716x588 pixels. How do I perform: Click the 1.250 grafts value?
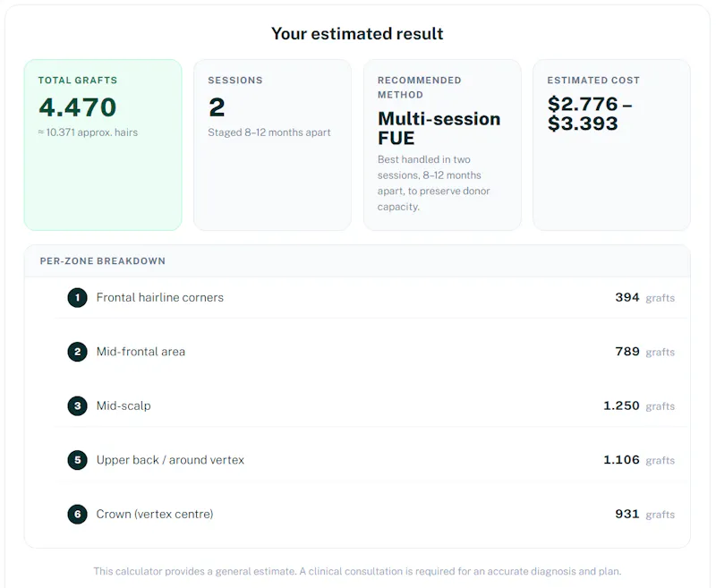point(621,405)
